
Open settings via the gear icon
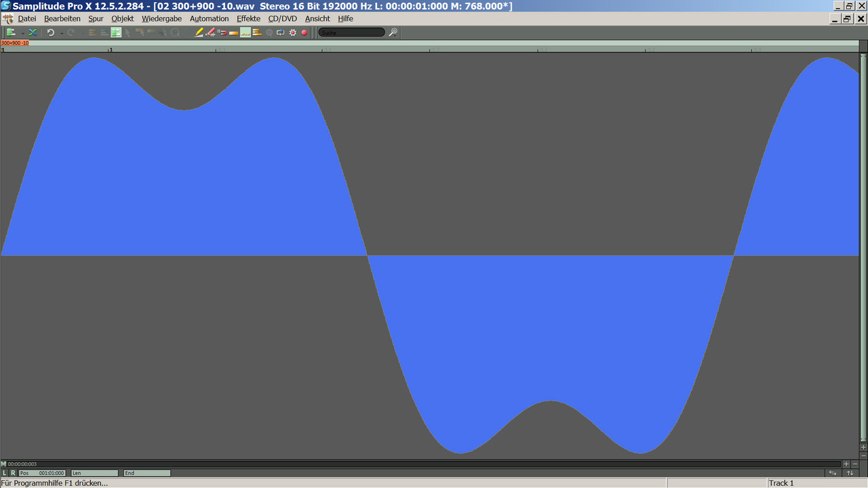(292, 33)
